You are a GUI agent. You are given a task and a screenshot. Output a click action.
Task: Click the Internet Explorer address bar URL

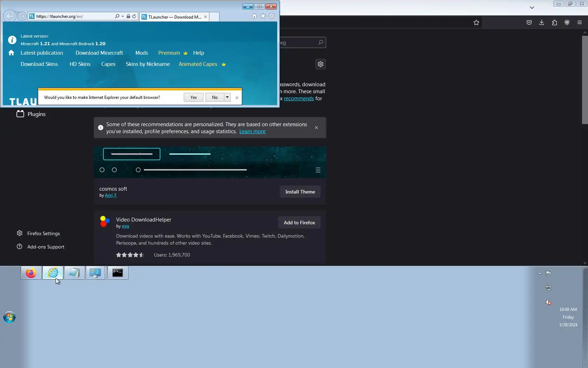click(59, 16)
